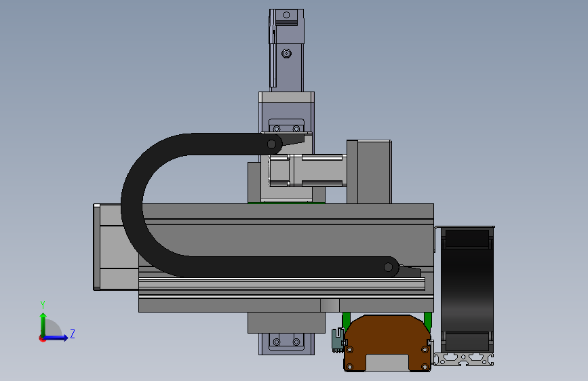The image size is (588, 381).
Task: Select the upright bracket with the hex bolt at top
Action: tap(286, 50)
